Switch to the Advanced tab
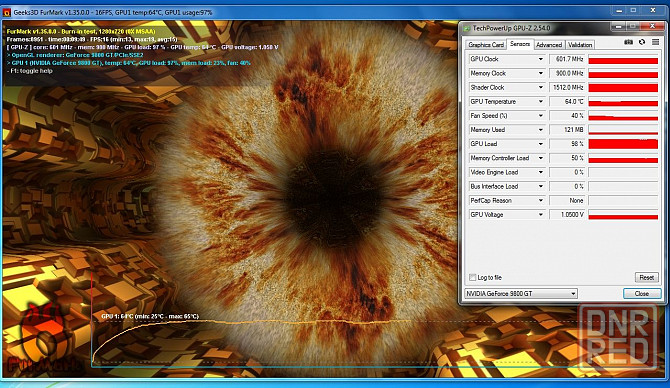The width and height of the screenshot is (670, 388). [549, 44]
